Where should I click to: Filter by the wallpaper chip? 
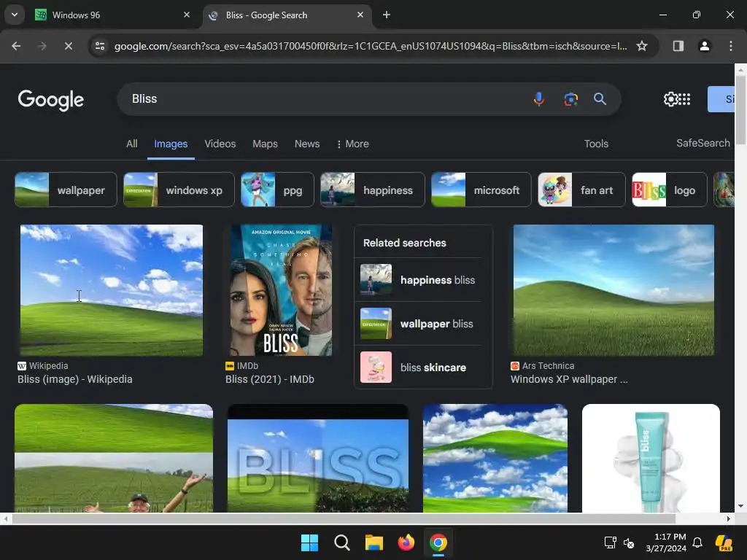(66, 190)
